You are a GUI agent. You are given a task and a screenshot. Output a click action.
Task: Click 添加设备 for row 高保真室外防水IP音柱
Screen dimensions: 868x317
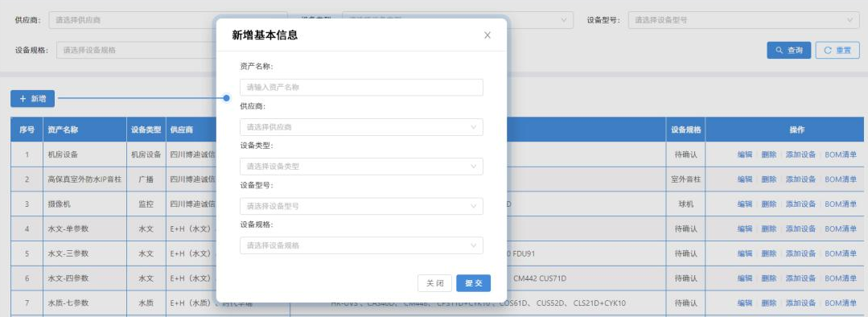[800, 179]
